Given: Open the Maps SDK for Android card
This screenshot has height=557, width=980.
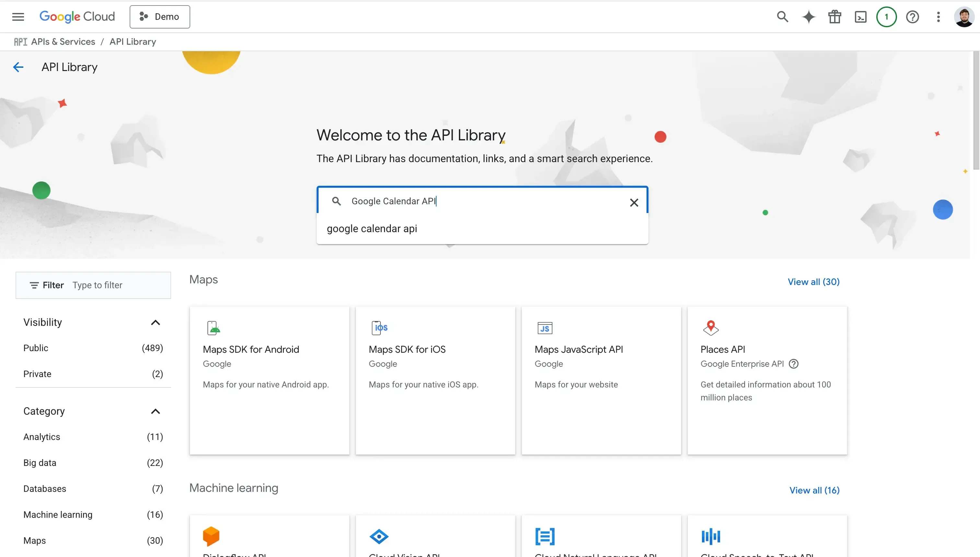Looking at the screenshot, I should [269, 380].
